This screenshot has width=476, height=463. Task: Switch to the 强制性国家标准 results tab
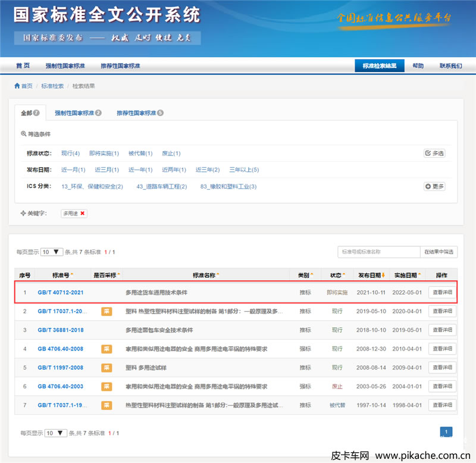[x=78, y=113]
